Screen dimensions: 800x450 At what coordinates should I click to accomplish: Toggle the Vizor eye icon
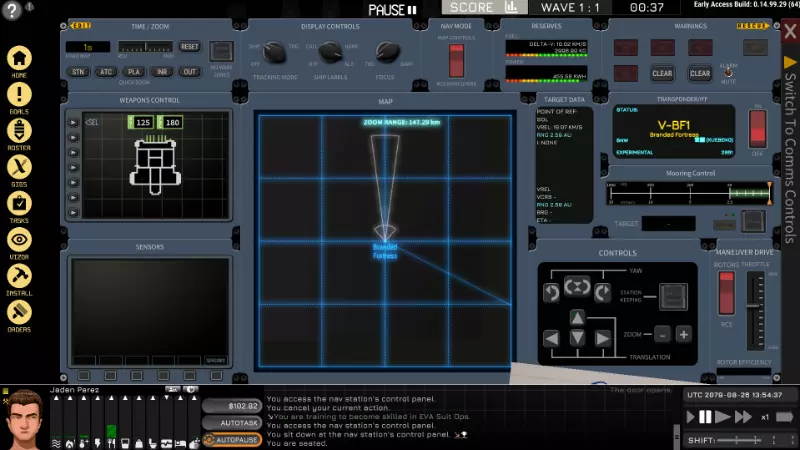coord(19,240)
